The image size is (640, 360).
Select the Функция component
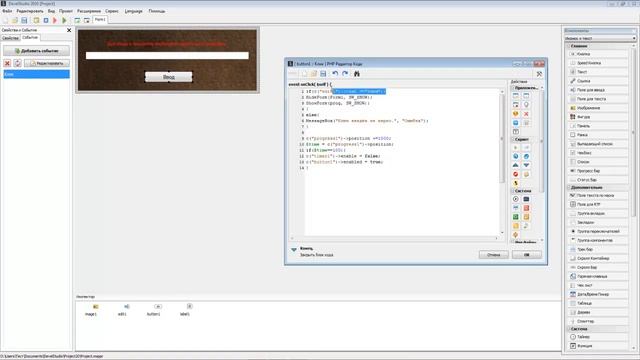pos(598,346)
